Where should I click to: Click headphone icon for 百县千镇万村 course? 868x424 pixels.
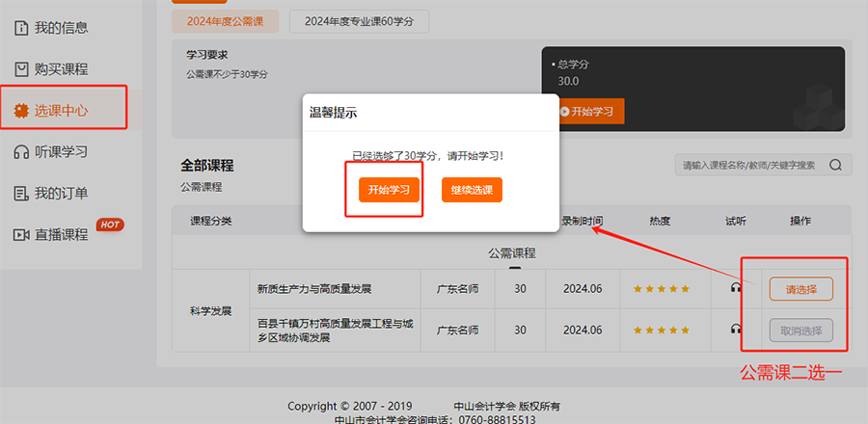click(x=736, y=330)
